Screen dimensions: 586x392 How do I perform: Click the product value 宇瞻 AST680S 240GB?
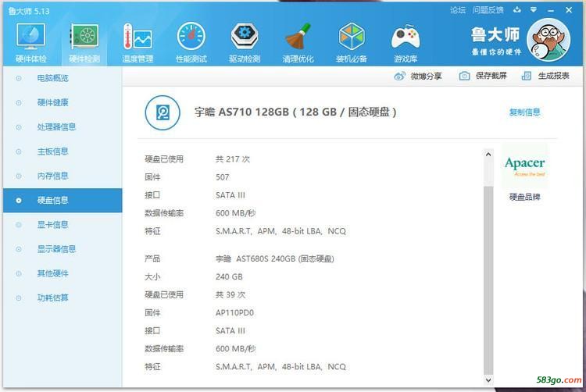pyautogui.click(x=275, y=258)
